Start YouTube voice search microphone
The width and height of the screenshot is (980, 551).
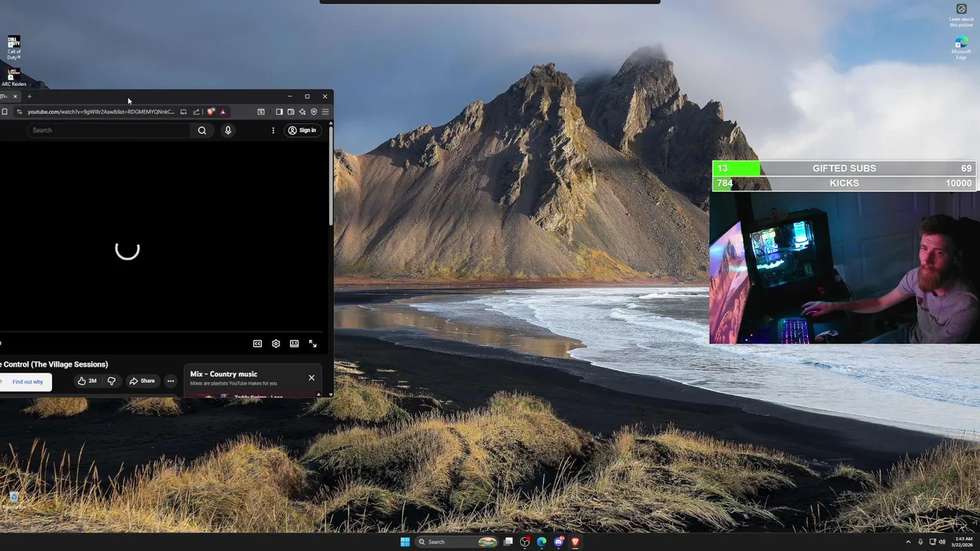point(227,130)
